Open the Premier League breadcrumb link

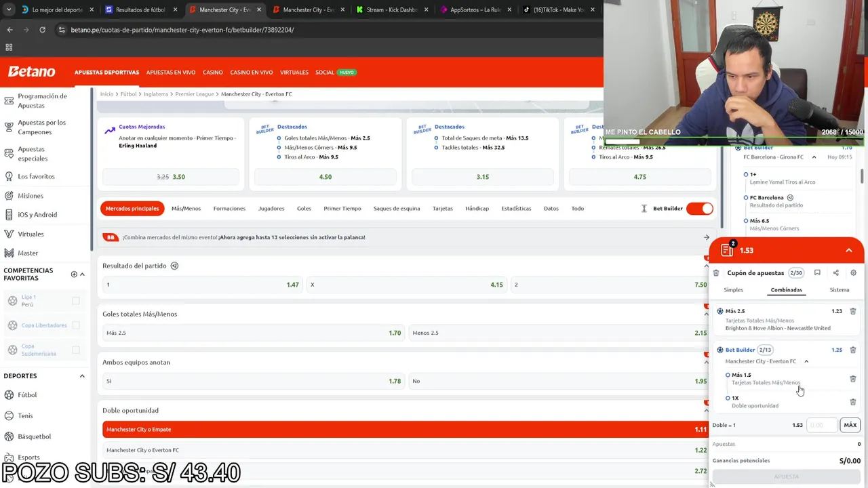(x=195, y=94)
